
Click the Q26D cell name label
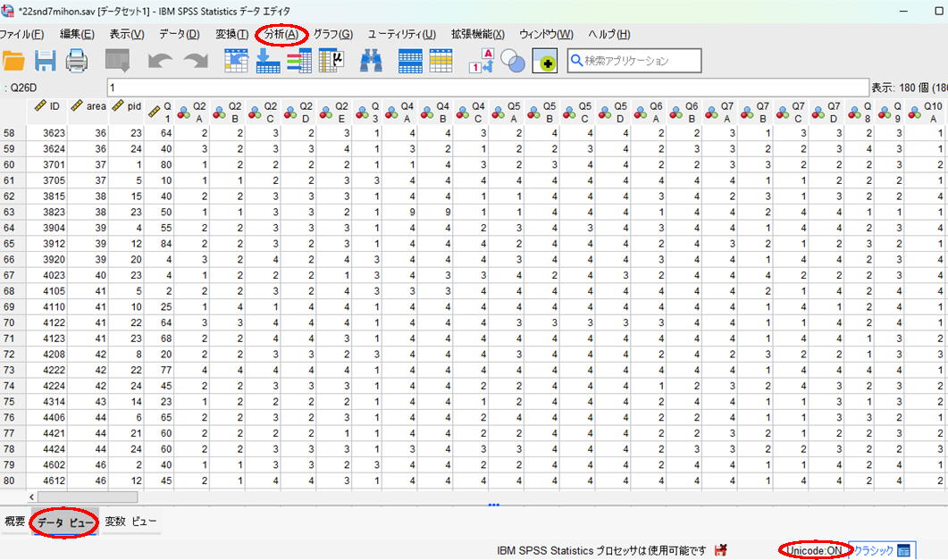pos(23,88)
